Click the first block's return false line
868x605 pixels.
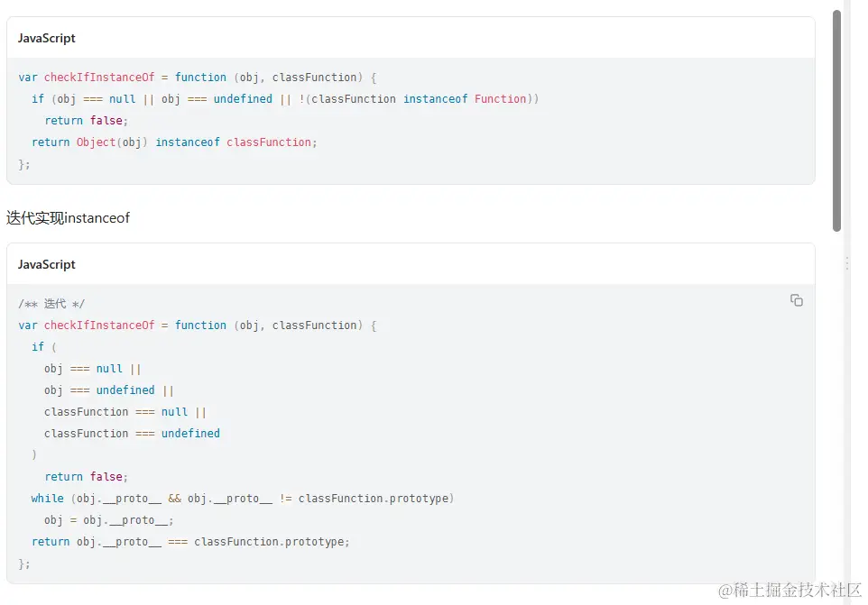[x=87, y=121]
